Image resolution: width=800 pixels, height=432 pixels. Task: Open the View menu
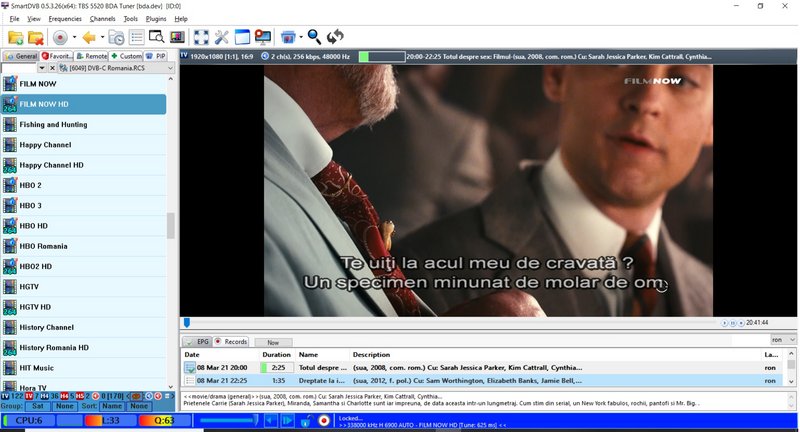tap(34, 19)
